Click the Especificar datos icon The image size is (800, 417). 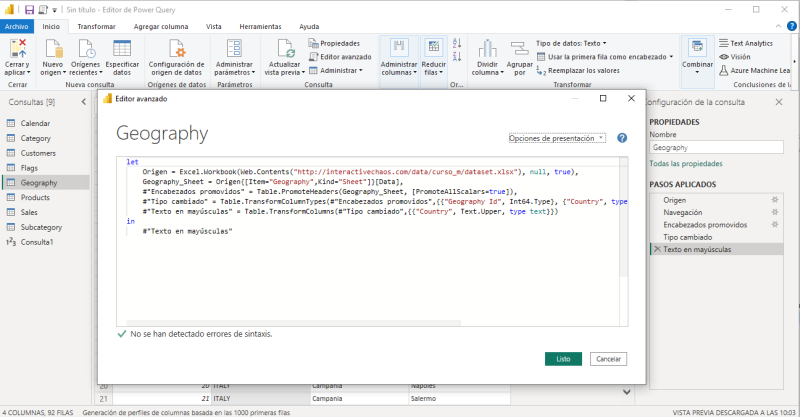122,49
